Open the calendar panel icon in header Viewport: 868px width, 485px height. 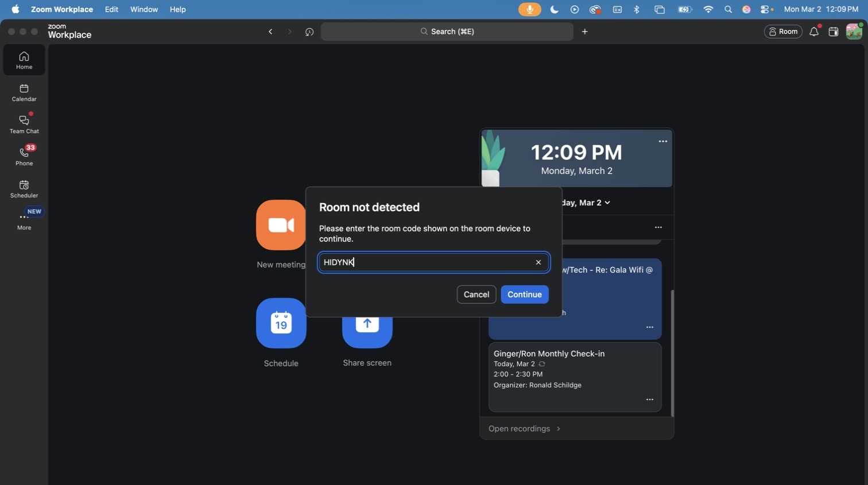coord(834,32)
